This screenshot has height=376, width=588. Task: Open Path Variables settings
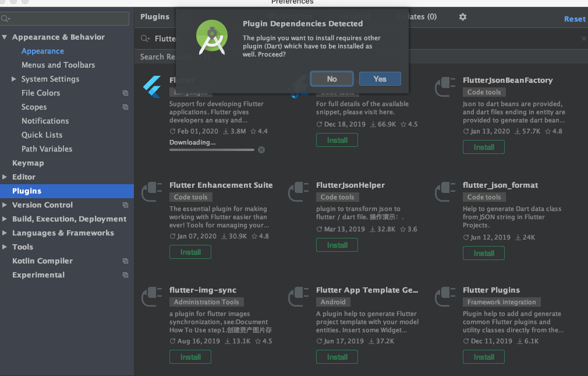click(47, 149)
